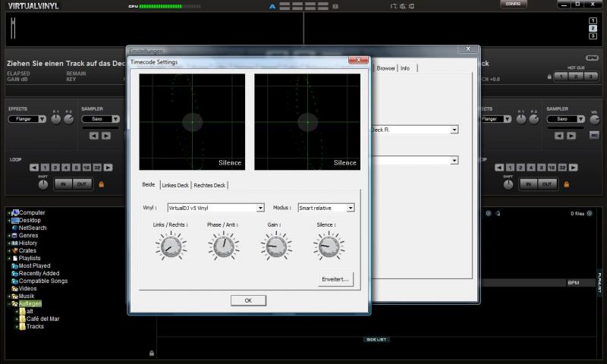The image size is (607, 364).
Task: Open the CONFIG button in title bar
Action: [x=513, y=4]
